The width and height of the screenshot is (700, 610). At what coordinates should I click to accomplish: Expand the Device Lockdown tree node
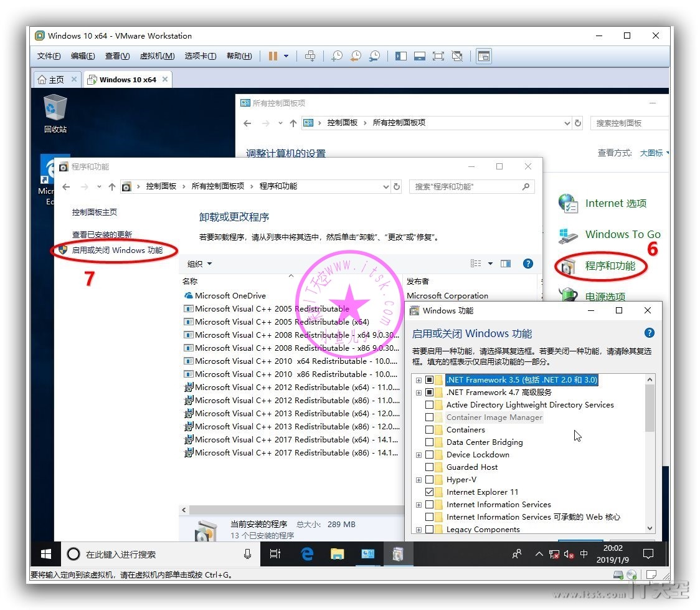point(419,455)
